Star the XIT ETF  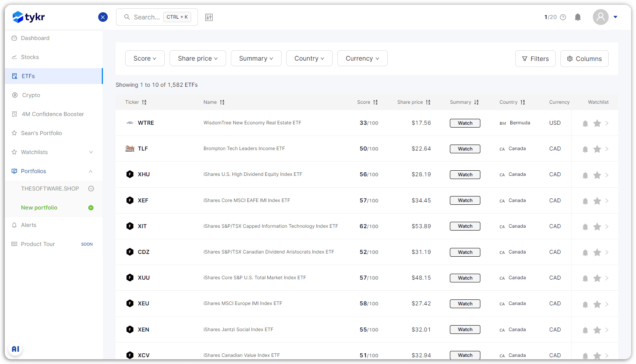point(597,227)
